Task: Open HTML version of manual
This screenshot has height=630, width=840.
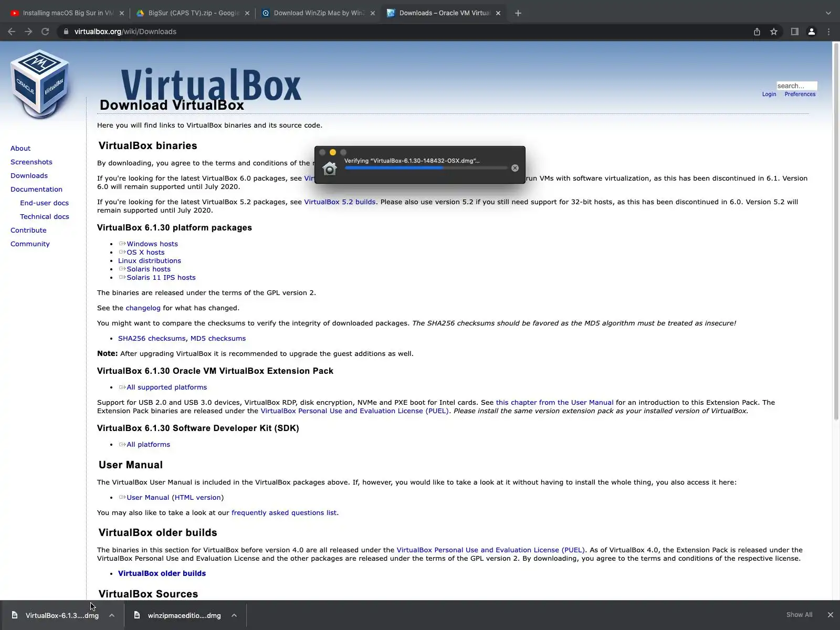Action: pyautogui.click(x=197, y=498)
